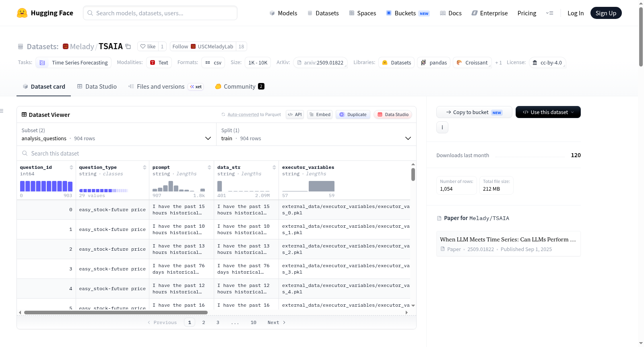Click the red Data Studio button
Image resolution: width=644 pixels, height=347 pixels.
tap(393, 114)
